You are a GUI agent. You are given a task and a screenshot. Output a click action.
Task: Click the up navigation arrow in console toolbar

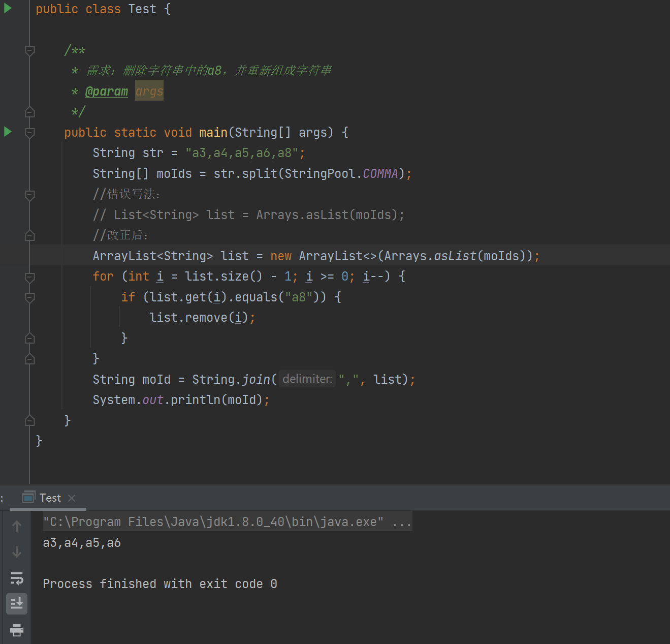pyautogui.click(x=17, y=526)
